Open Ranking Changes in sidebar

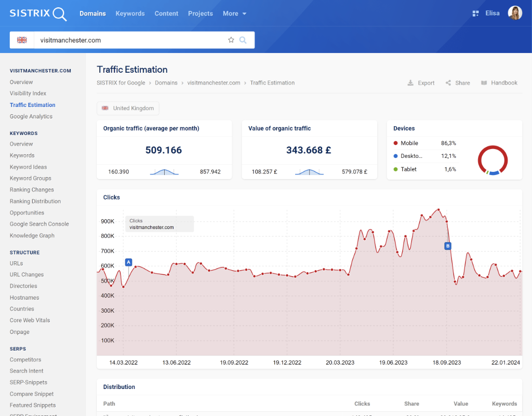click(32, 190)
